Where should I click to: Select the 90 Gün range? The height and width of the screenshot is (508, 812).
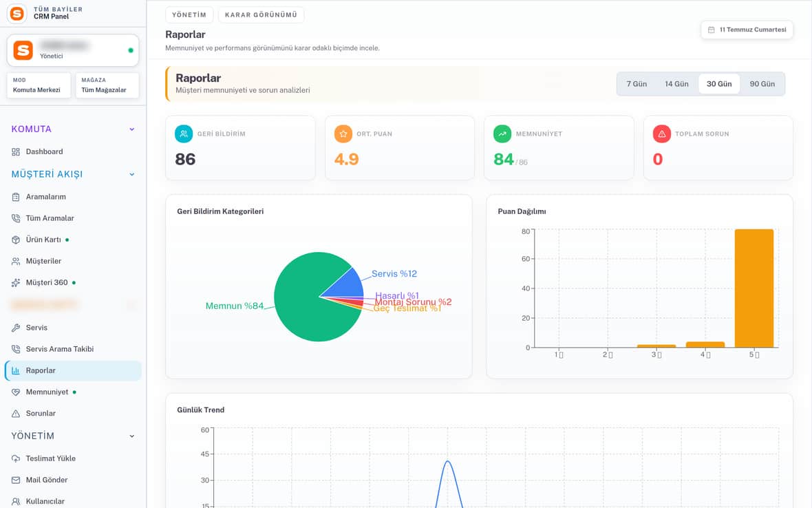(762, 84)
